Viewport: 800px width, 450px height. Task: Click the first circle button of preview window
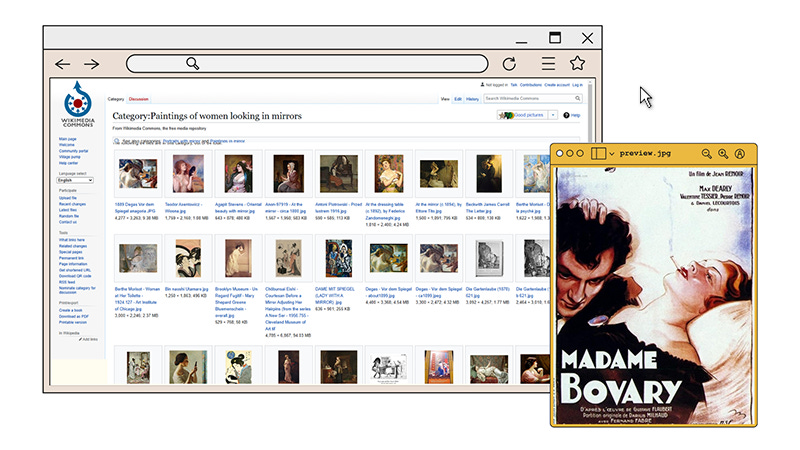(560, 153)
